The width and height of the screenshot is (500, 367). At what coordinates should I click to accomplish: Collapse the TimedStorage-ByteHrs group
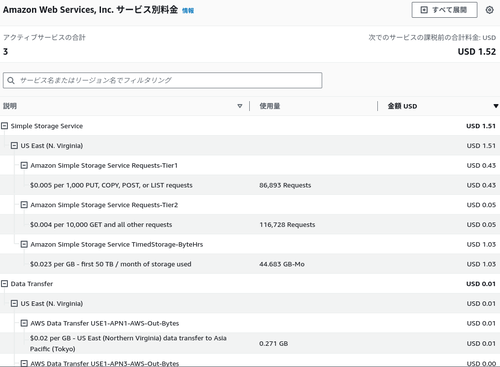pos(24,244)
